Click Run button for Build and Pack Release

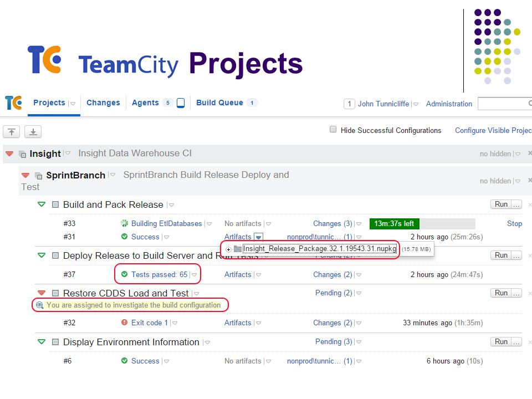501,204
